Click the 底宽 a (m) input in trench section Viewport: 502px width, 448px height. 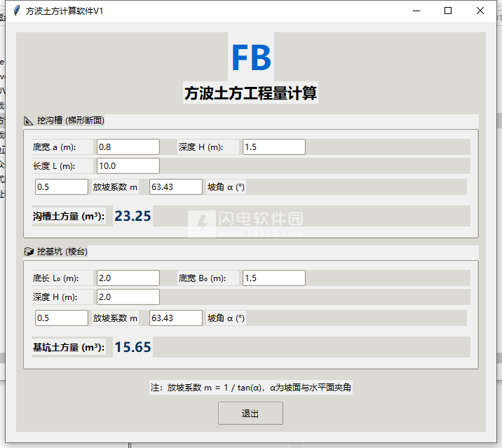coord(128,147)
